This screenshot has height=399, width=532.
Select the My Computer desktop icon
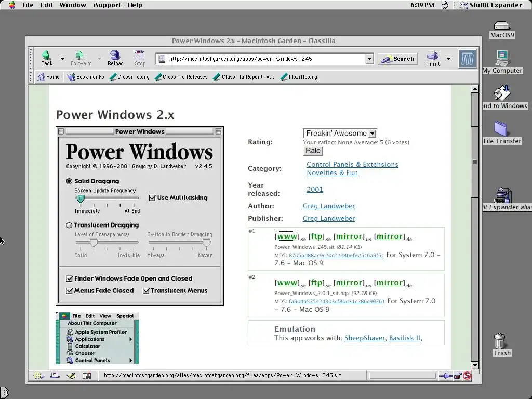pyautogui.click(x=502, y=62)
